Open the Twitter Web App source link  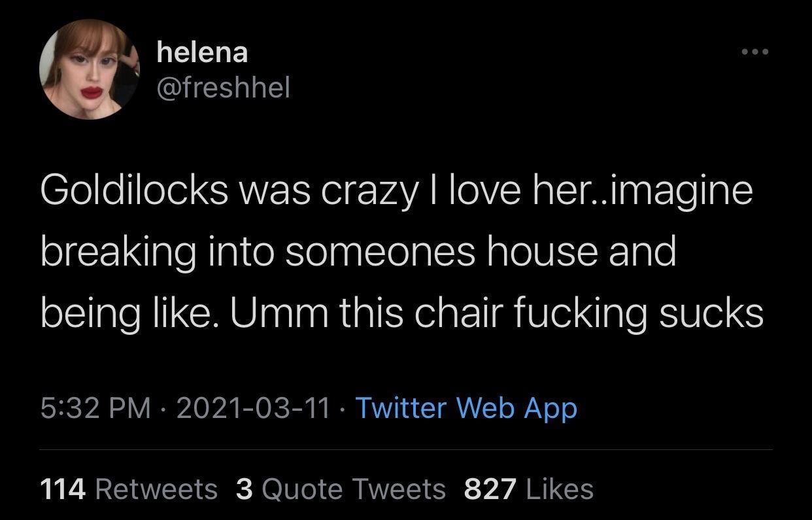tap(465, 408)
